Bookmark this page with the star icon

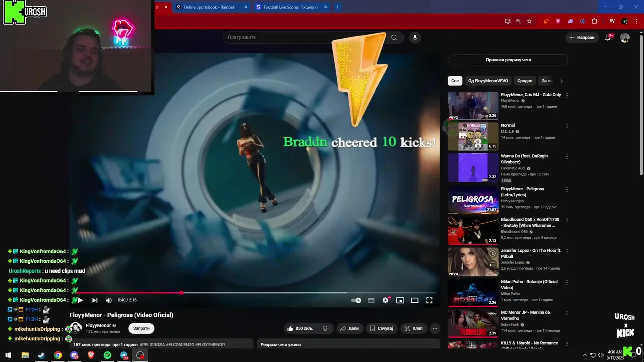[x=529, y=21]
